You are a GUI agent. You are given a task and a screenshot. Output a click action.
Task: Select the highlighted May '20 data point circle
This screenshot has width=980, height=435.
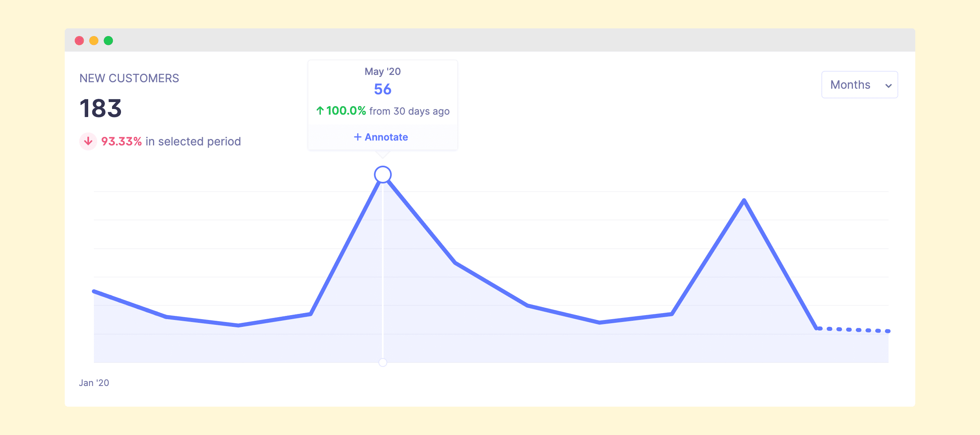(x=382, y=175)
